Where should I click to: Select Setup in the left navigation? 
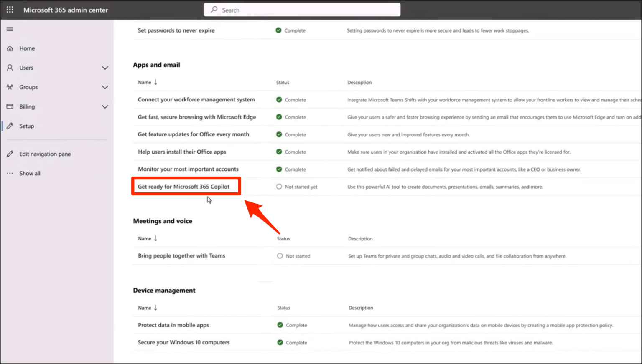point(26,126)
